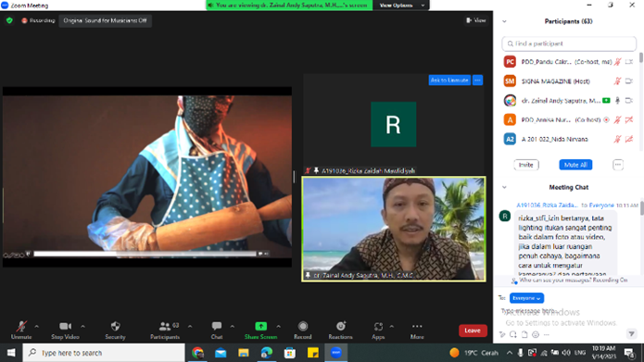This screenshot has height=362, width=644.
Task: Open emoji picker in chat toolbar
Action: point(536,334)
